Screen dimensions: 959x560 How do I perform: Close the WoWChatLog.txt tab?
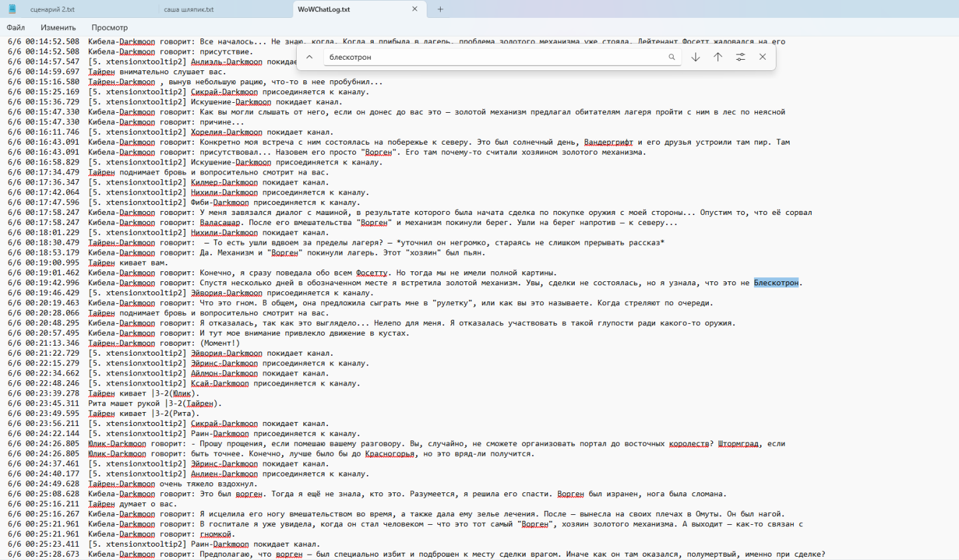[x=415, y=9]
